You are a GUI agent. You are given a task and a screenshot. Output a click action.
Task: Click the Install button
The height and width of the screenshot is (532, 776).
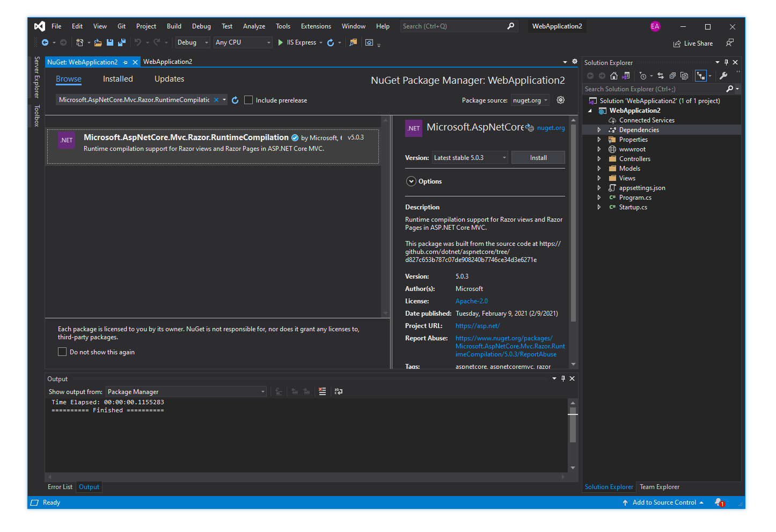point(538,157)
